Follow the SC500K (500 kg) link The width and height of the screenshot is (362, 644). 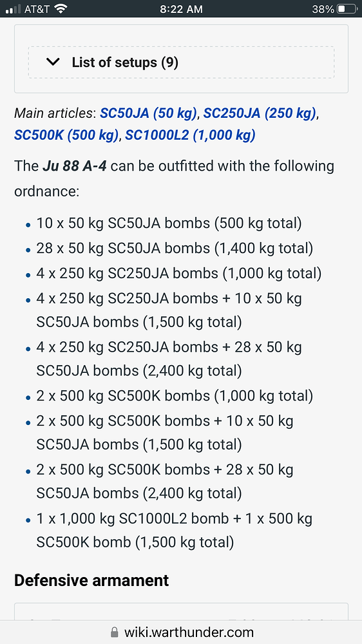(66, 135)
